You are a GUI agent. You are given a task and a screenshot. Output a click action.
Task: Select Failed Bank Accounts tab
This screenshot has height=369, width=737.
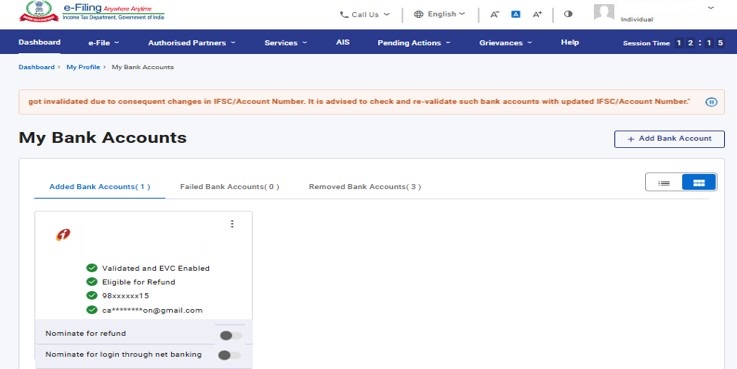click(229, 187)
